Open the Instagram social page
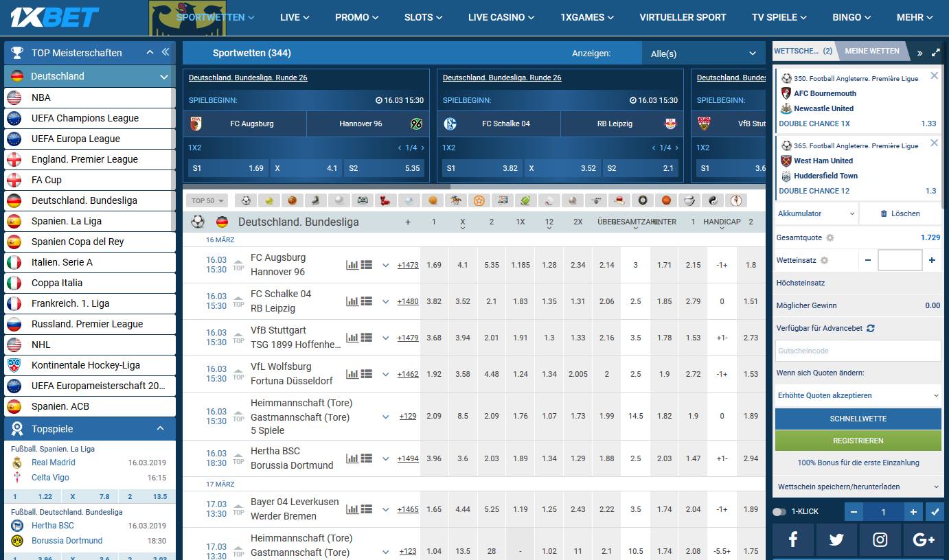This screenshot has height=560, width=949. 880,540
